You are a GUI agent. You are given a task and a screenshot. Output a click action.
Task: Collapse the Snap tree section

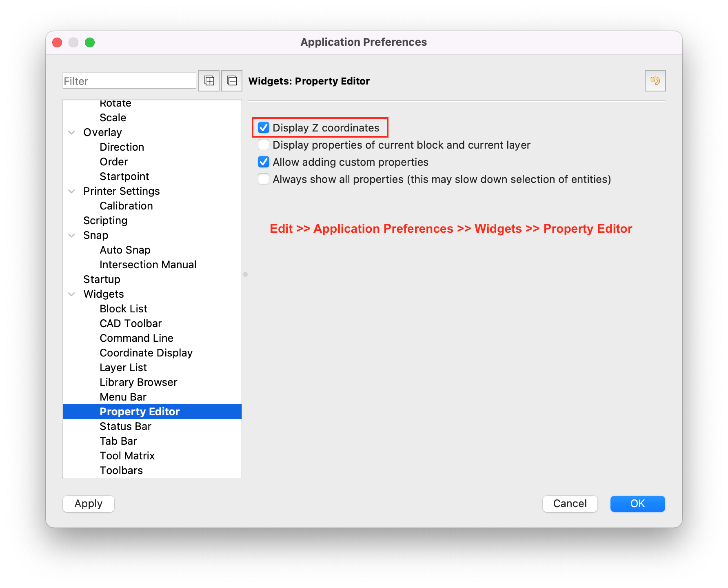point(72,235)
